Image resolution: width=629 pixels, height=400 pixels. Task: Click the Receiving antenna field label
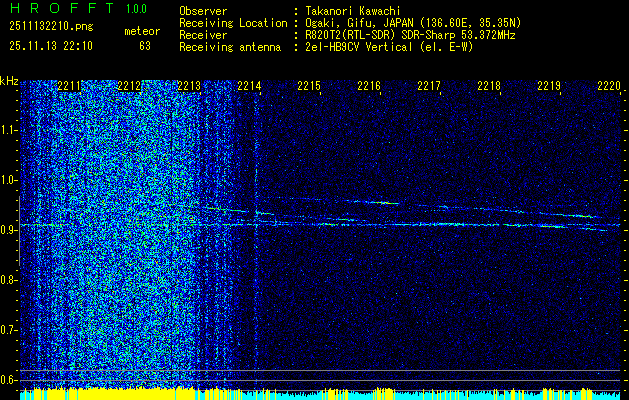(230, 47)
